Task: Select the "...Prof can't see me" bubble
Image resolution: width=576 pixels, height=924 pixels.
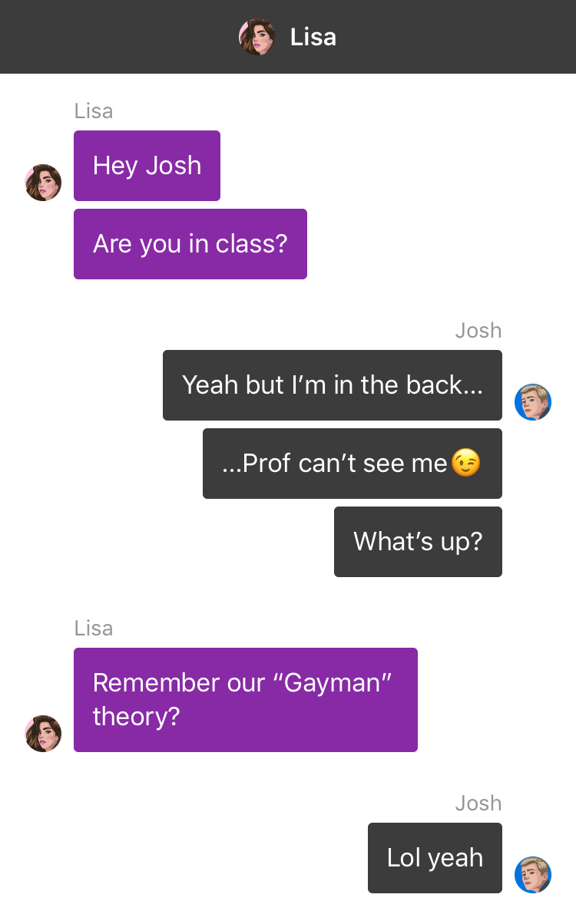Action: pos(353,464)
